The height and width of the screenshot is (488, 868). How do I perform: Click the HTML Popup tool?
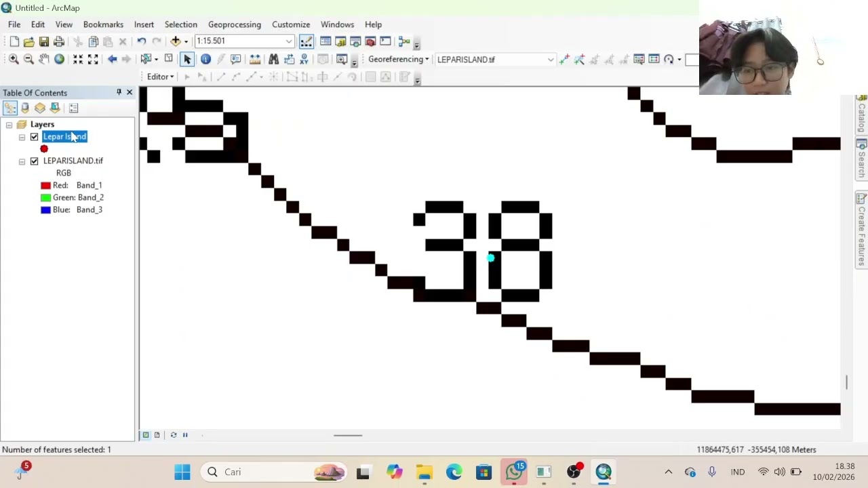[x=235, y=60]
